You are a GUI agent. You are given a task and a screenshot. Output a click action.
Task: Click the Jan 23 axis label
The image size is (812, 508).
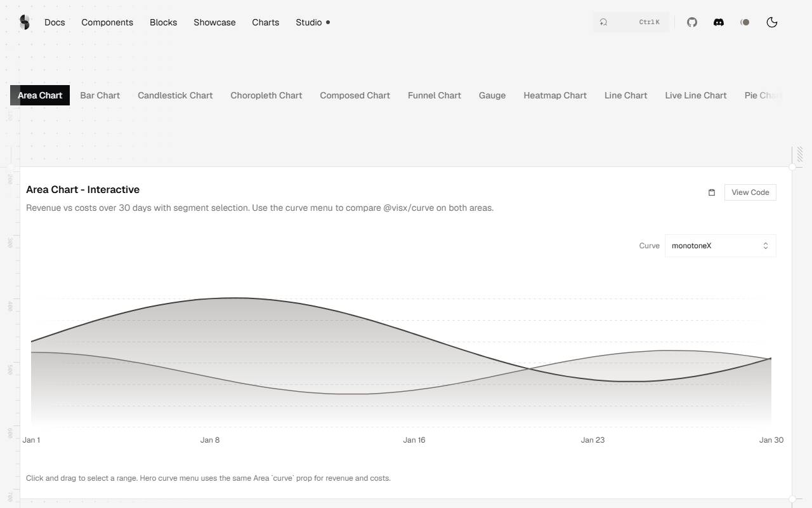point(593,440)
